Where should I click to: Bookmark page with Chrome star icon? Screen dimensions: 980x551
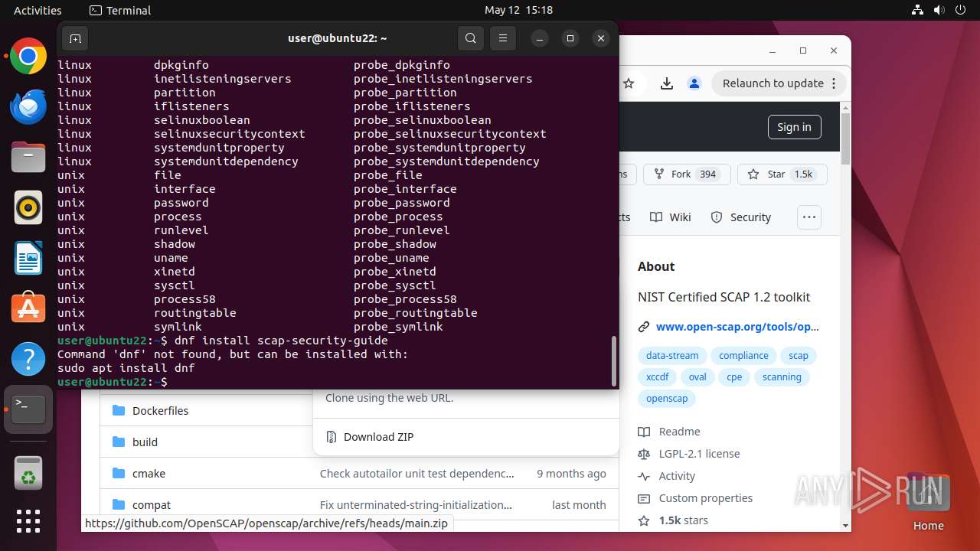click(629, 83)
